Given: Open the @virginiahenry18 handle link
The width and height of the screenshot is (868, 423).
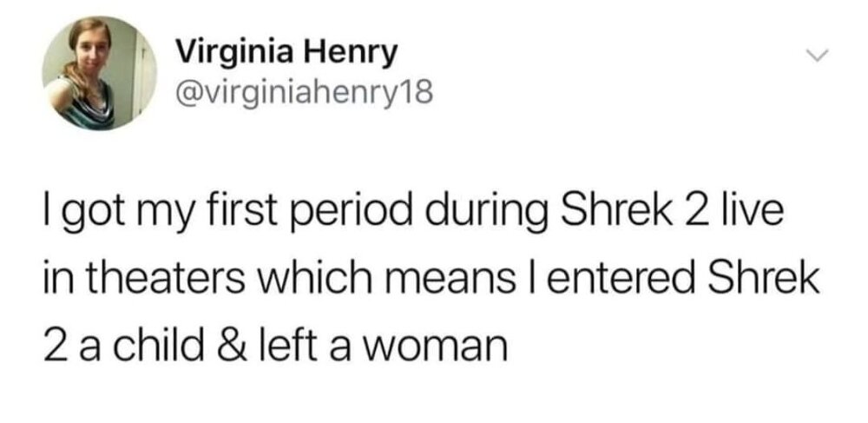Looking at the screenshot, I should point(304,92).
